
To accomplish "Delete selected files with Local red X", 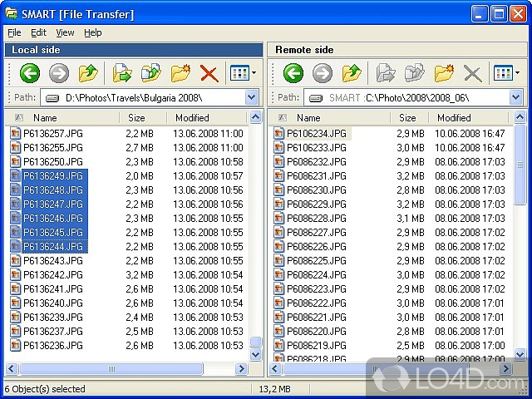I will tap(209, 73).
